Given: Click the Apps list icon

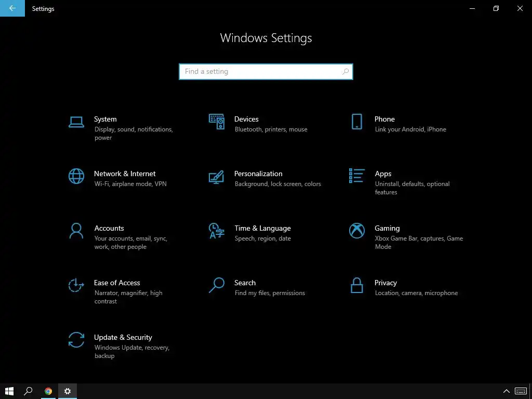Looking at the screenshot, I should (356, 176).
